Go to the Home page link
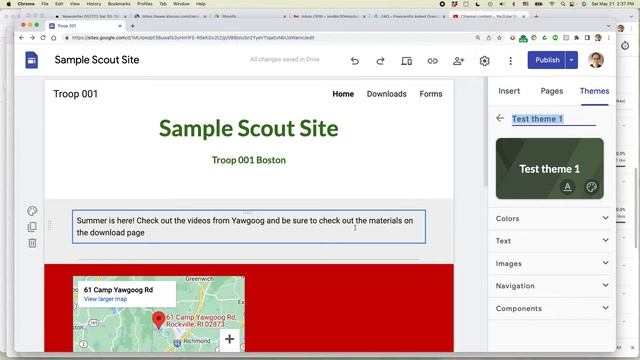Image resolution: width=640 pixels, height=360 pixels. (343, 94)
